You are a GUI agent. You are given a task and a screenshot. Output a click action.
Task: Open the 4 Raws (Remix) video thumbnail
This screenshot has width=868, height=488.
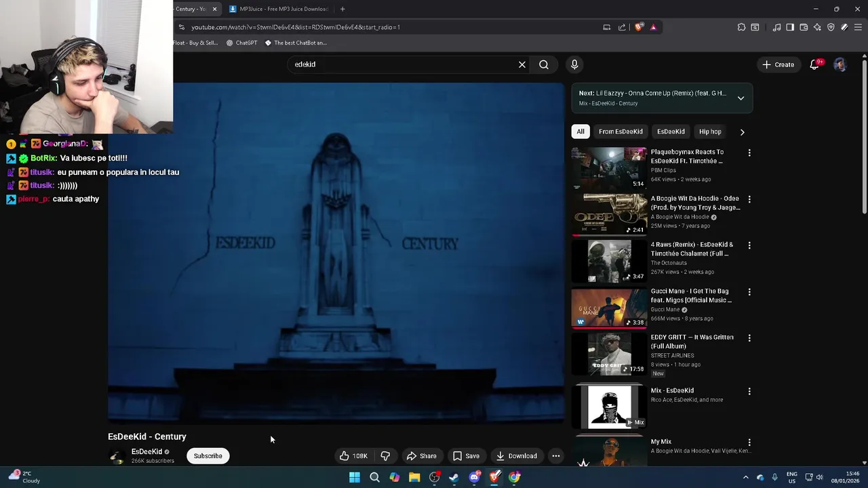point(609,260)
